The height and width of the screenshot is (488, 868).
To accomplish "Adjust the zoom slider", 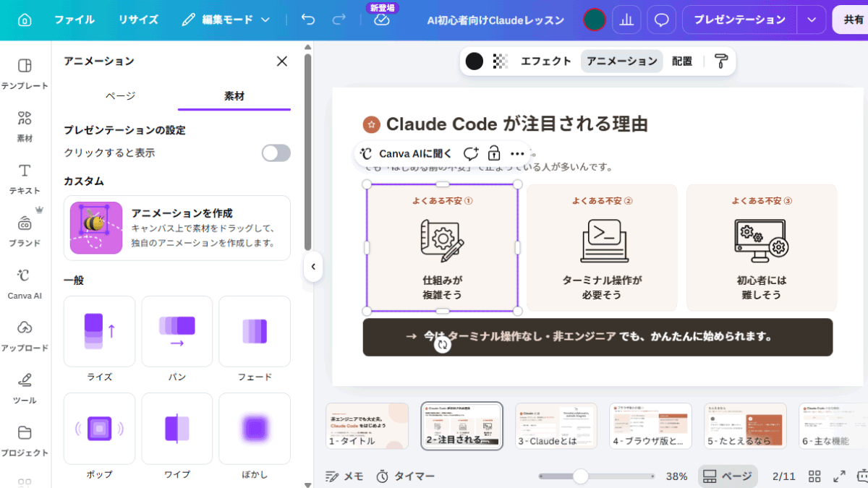I will tap(596, 476).
